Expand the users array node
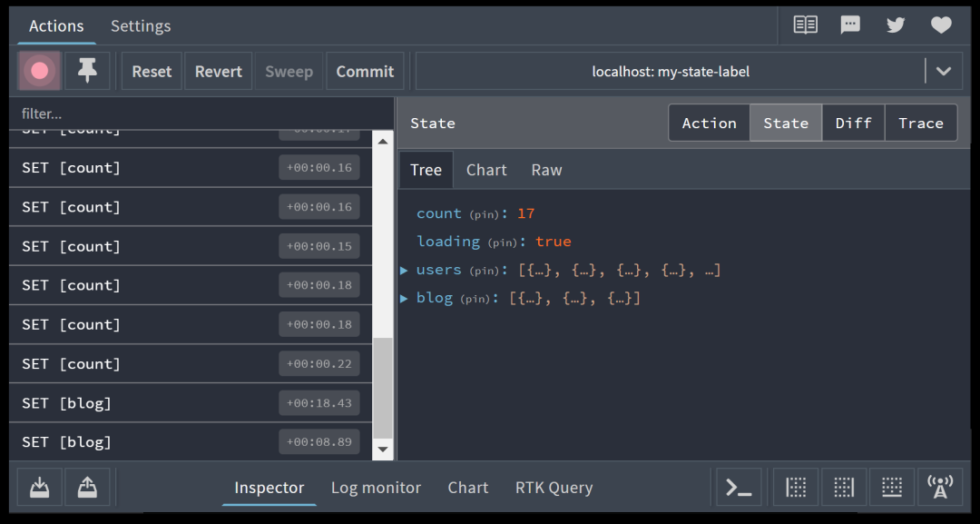Viewport: 980px width, 524px height. click(404, 270)
